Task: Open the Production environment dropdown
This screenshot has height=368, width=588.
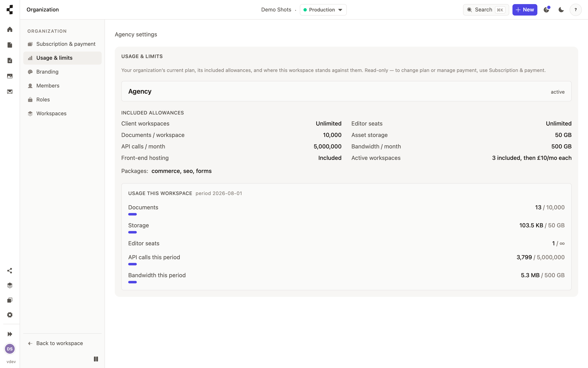Action: click(323, 10)
